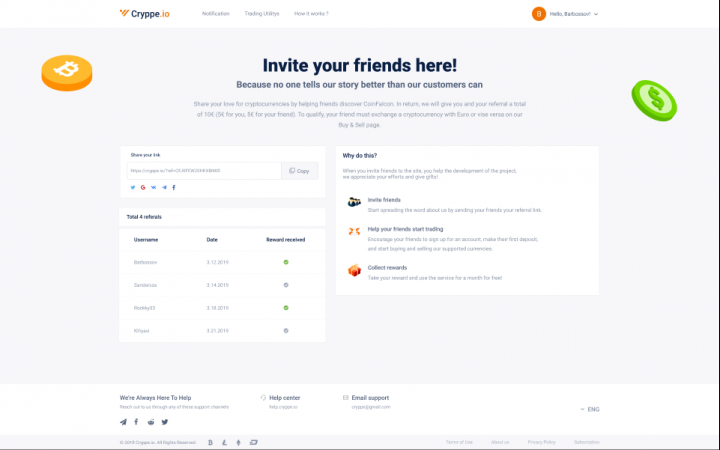Open footer Facebook page icon
Image resolution: width=720 pixels, height=450 pixels.
pyautogui.click(x=136, y=422)
